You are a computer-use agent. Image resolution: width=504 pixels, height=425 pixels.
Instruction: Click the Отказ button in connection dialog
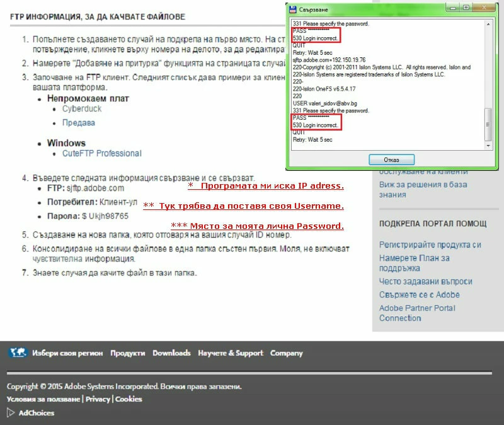click(391, 160)
